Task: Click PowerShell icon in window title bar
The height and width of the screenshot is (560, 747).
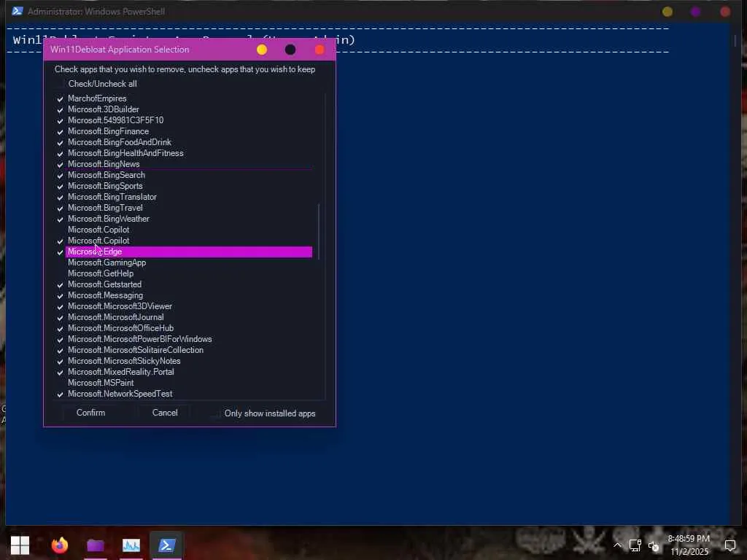Action: click(18, 11)
